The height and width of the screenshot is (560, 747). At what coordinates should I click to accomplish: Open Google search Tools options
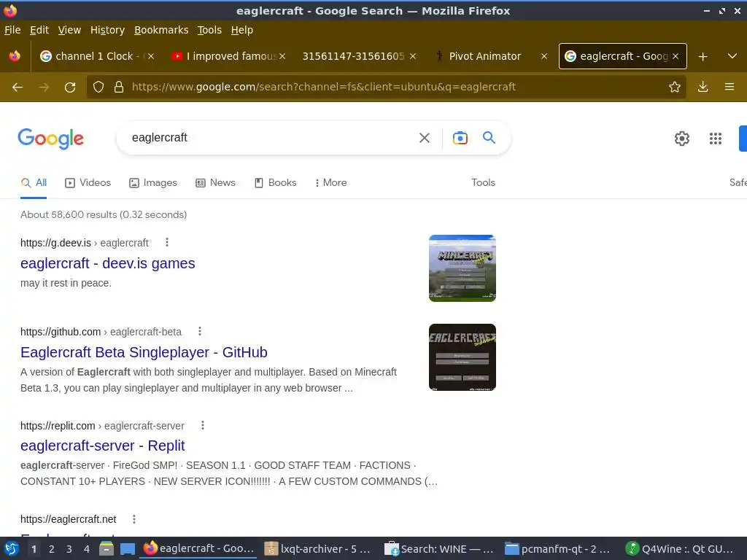(483, 183)
